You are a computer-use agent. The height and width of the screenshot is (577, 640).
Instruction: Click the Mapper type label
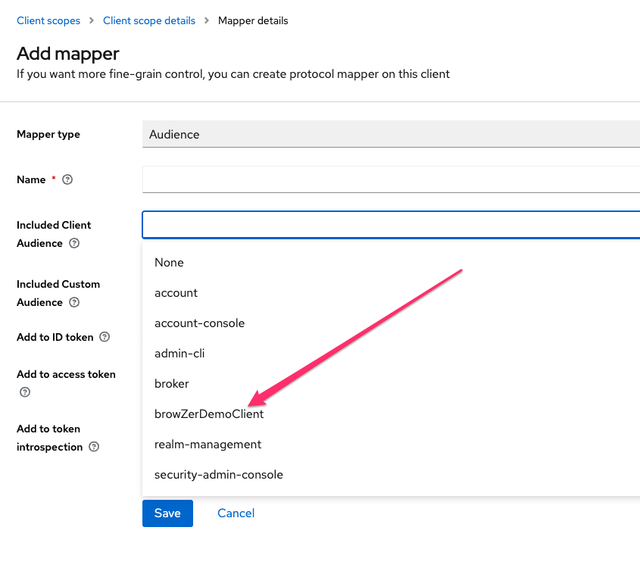pos(48,134)
